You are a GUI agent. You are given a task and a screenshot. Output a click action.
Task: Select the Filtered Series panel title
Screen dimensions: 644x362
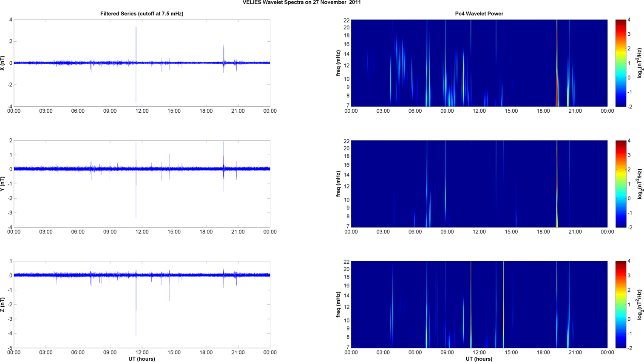pyautogui.click(x=142, y=14)
